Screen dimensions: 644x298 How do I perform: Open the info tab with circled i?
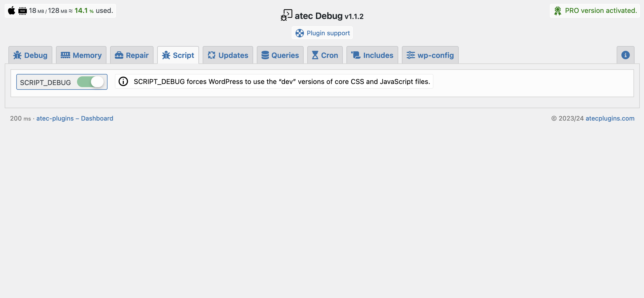pyautogui.click(x=625, y=55)
